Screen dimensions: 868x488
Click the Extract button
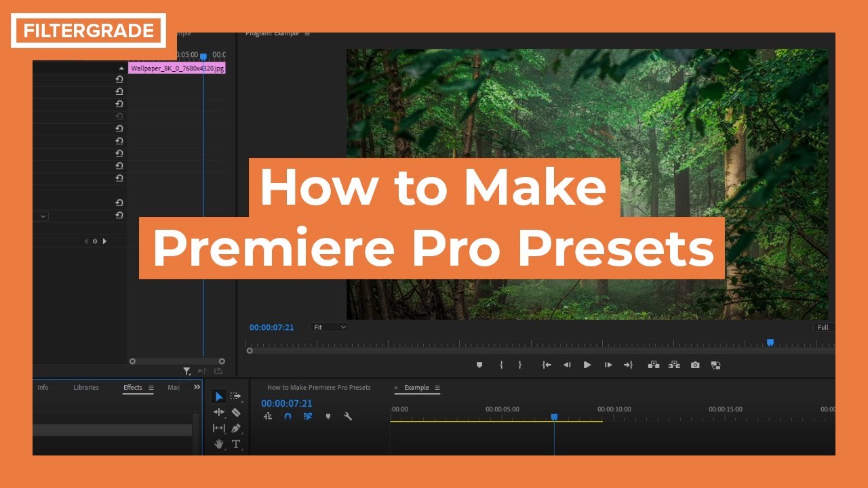[674, 365]
